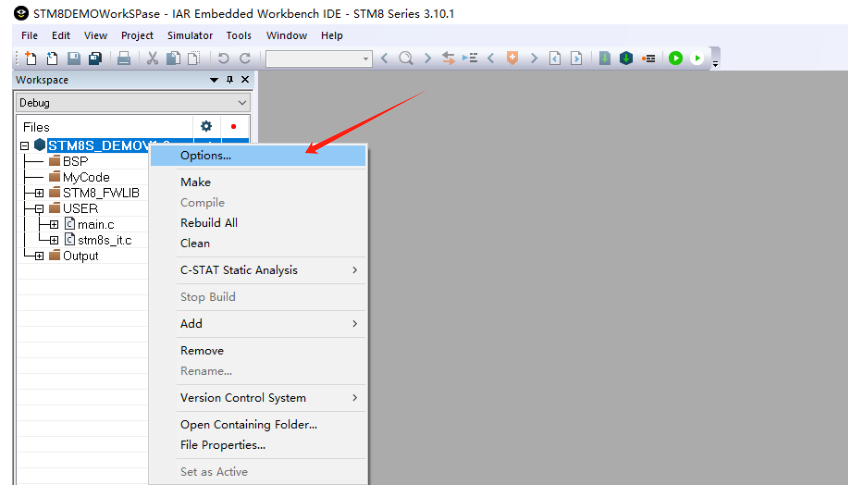
Task: Click the Go To line icon
Action: [x=470, y=58]
